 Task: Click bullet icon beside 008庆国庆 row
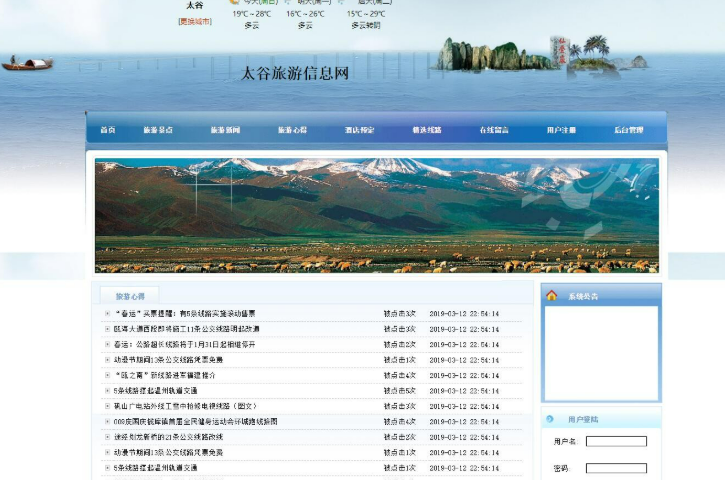pyautogui.click(x=107, y=422)
